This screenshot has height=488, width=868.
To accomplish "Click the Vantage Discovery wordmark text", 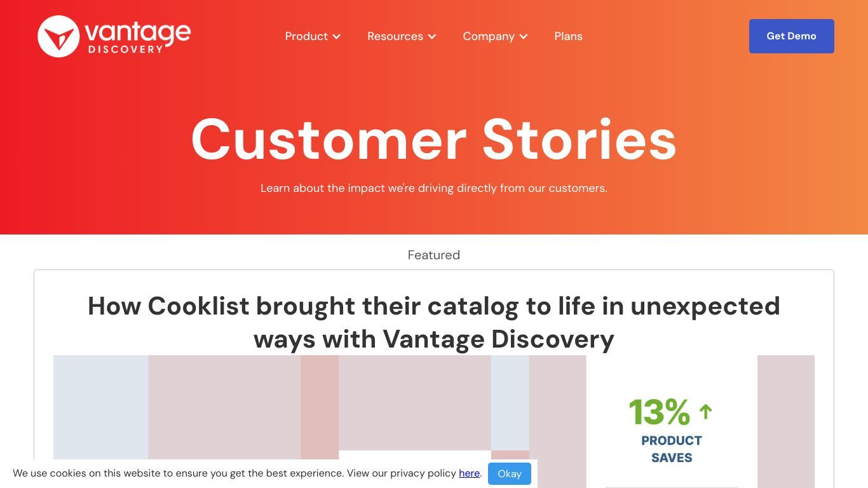I will pos(138,37).
